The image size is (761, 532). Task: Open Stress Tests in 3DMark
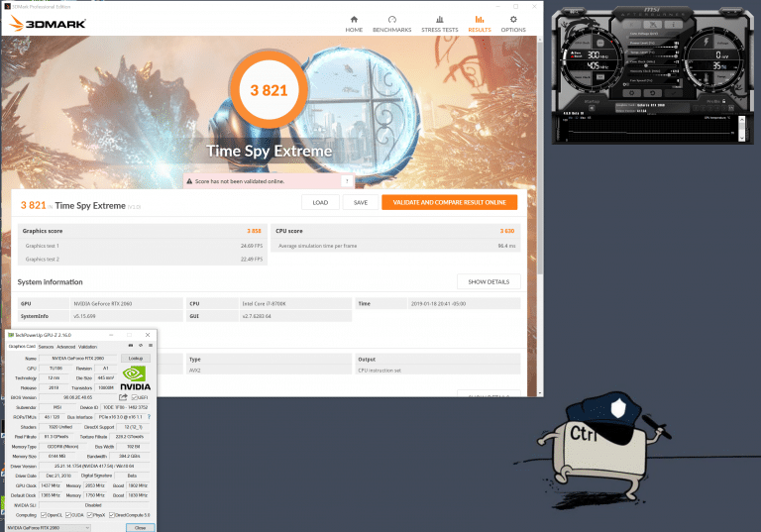click(x=440, y=24)
